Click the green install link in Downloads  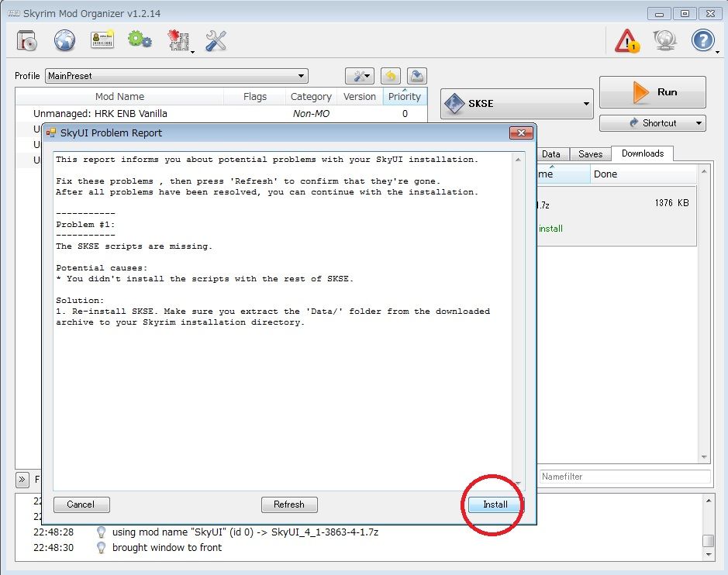[550, 229]
